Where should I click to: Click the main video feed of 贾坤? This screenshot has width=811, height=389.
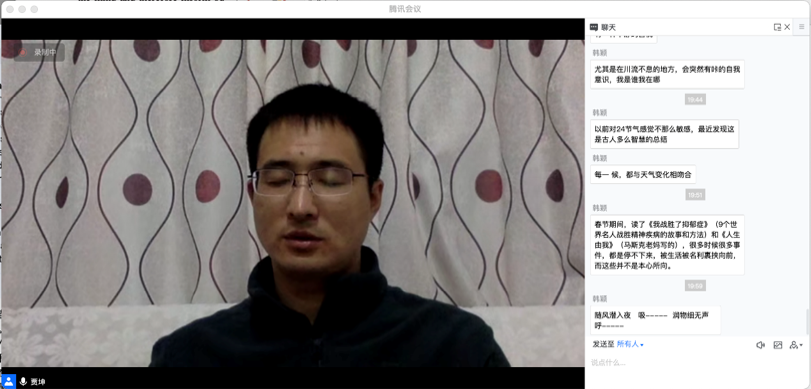click(x=293, y=203)
